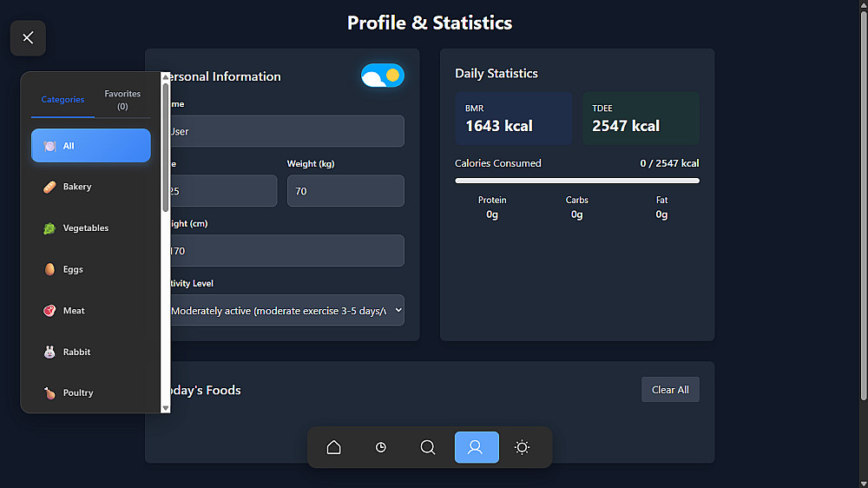868x488 pixels.
Task: Open the Meat category
Action: [x=91, y=311]
